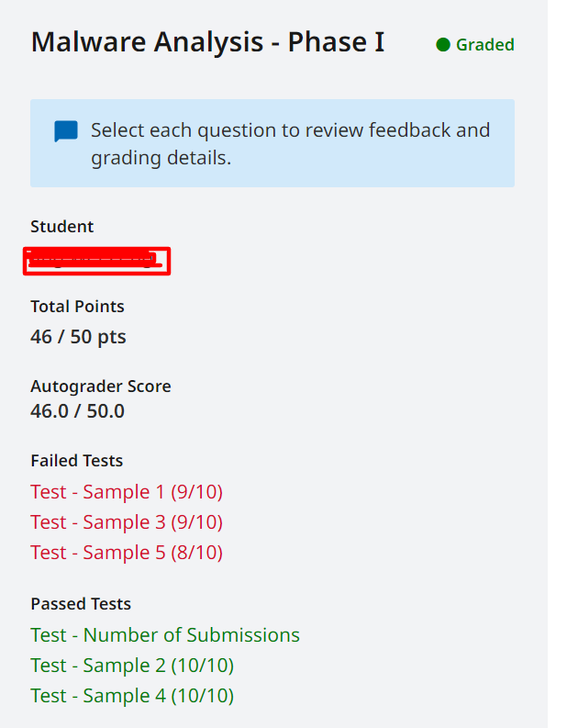Open passed Test - Sample 4 (10/10)

click(132, 696)
